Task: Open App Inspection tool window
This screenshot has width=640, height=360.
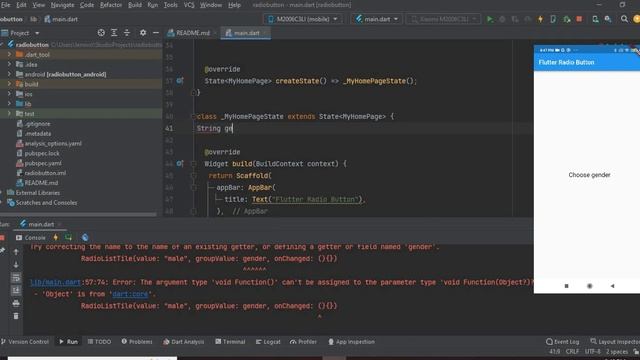Action: [351, 342]
